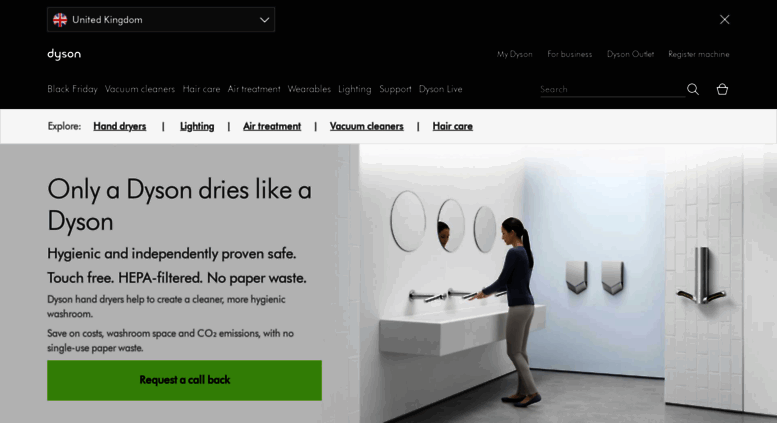Open Air treatment navigation menu
The width and height of the screenshot is (777, 423).
point(254,89)
